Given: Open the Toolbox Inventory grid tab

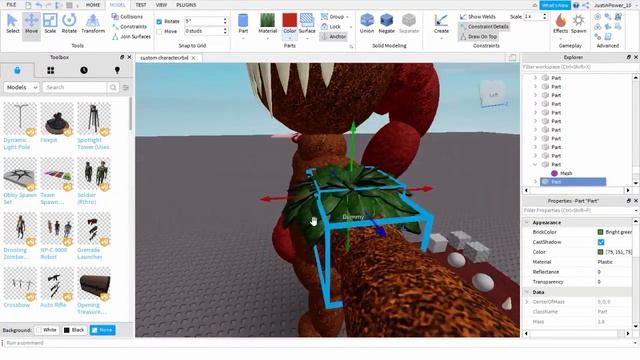Looking at the screenshot, I should click(51, 70).
